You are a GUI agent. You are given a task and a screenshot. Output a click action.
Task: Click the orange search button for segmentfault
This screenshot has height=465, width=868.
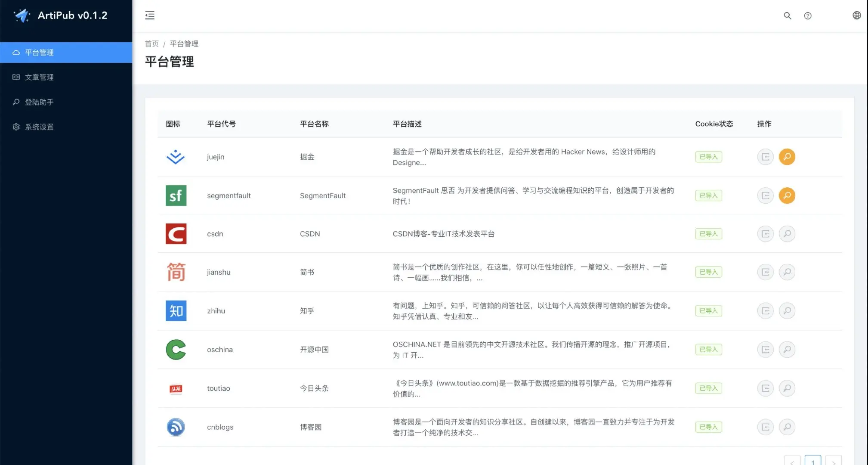click(787, 195)
